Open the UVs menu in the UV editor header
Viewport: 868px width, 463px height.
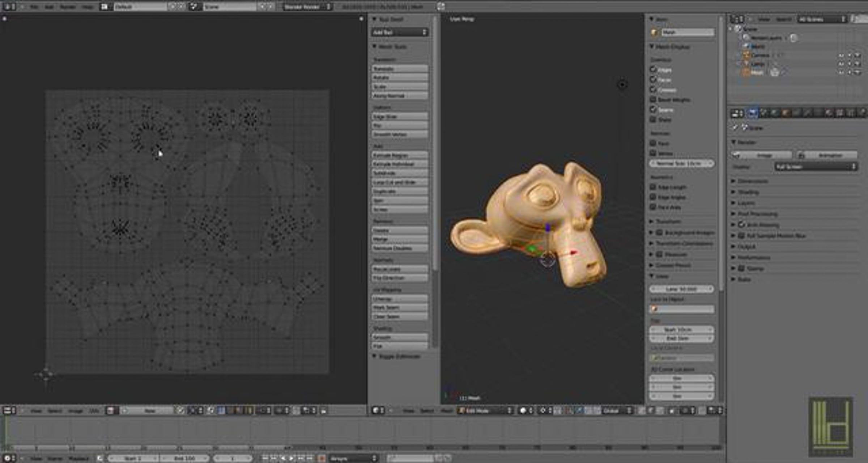tap(94, 411)
